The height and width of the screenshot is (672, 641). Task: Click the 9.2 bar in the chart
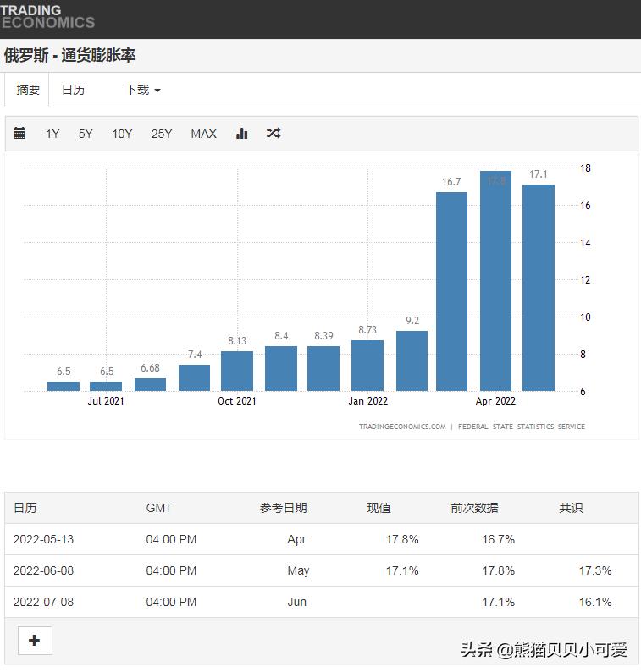click(412, 361)
